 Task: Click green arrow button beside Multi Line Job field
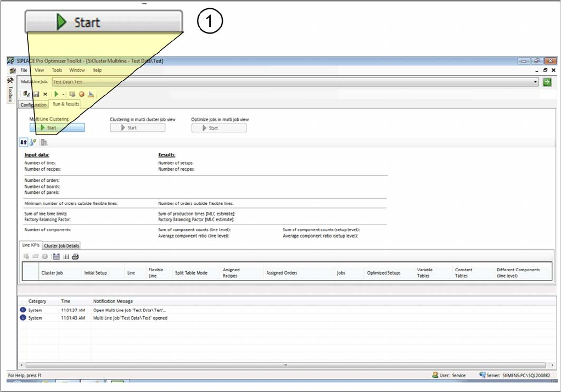(547, 82)
